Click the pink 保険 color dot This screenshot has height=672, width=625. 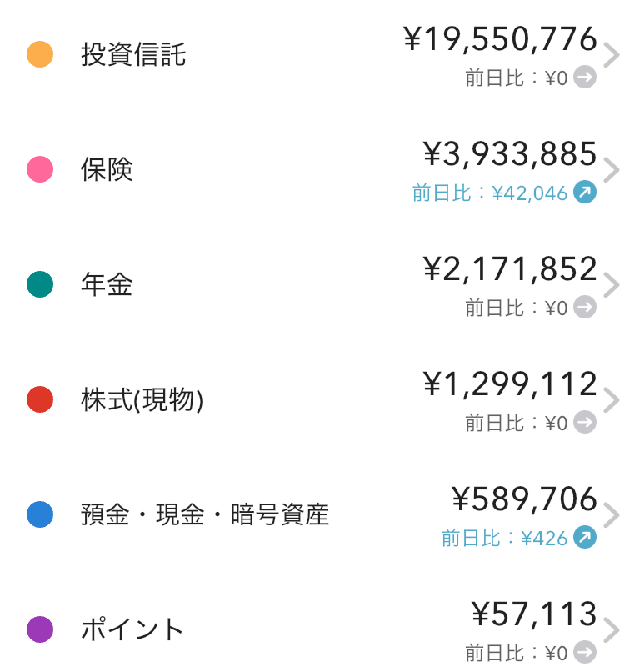[x=40, y=170]
